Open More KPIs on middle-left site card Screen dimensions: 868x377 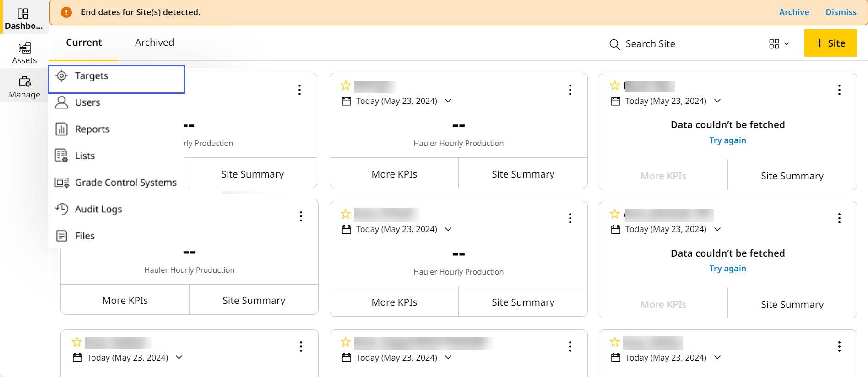tap(125, 300)
